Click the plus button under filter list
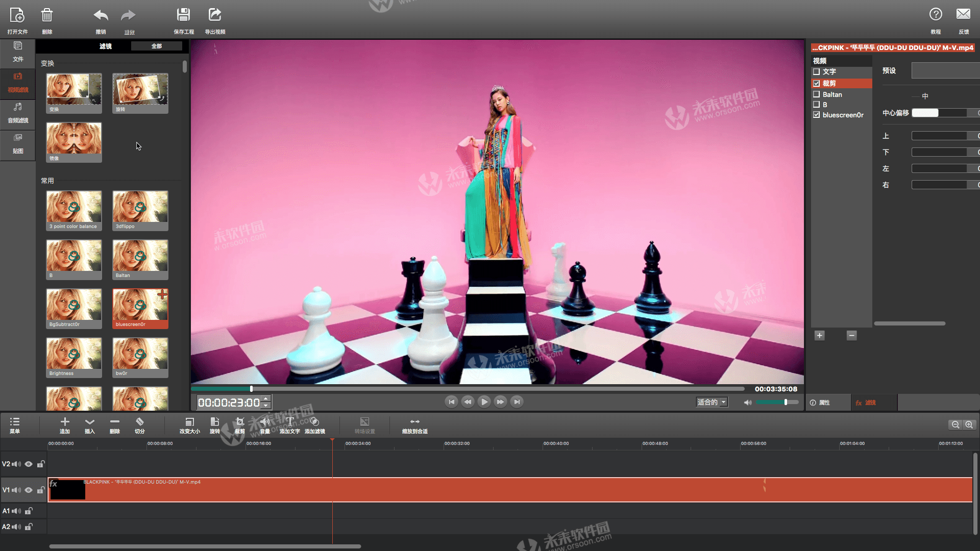The height and width of the screenshot is (551, 980). pos(820,336)
